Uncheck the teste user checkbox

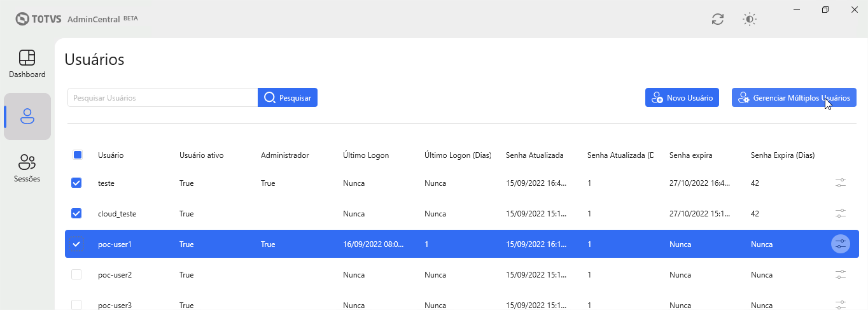click(76, 183)
